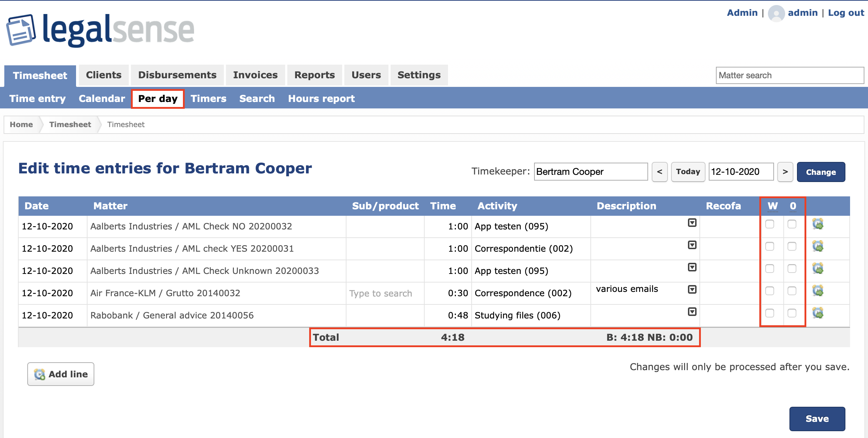868x438 pixels.
Task: Switch to Calendar submenu
Action: (x=102, y=98)
